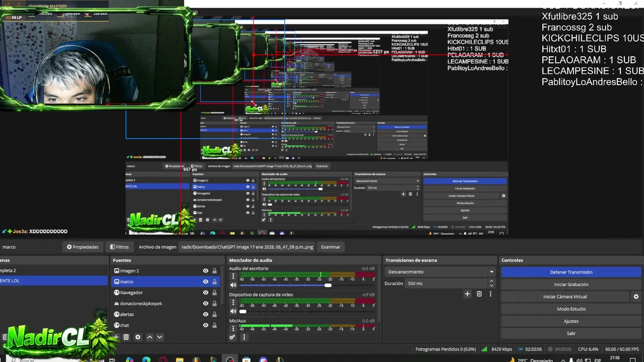Open Microsoft Edge from the taskbar

pos(146,359)
